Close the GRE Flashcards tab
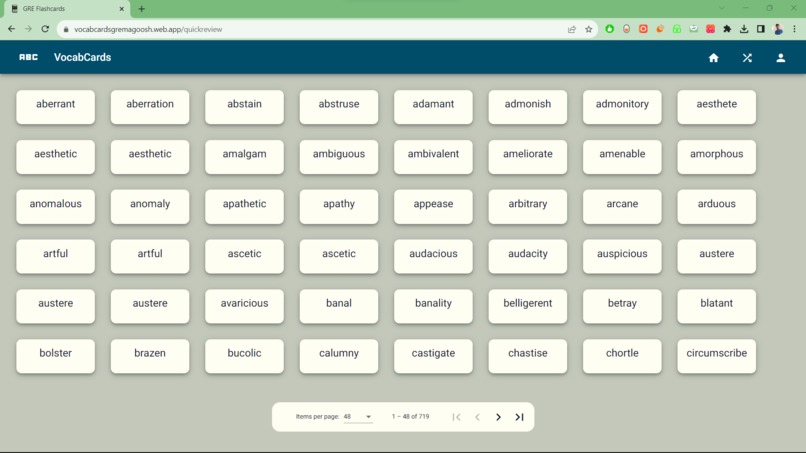Screen dimensions: 806x453 122,9
